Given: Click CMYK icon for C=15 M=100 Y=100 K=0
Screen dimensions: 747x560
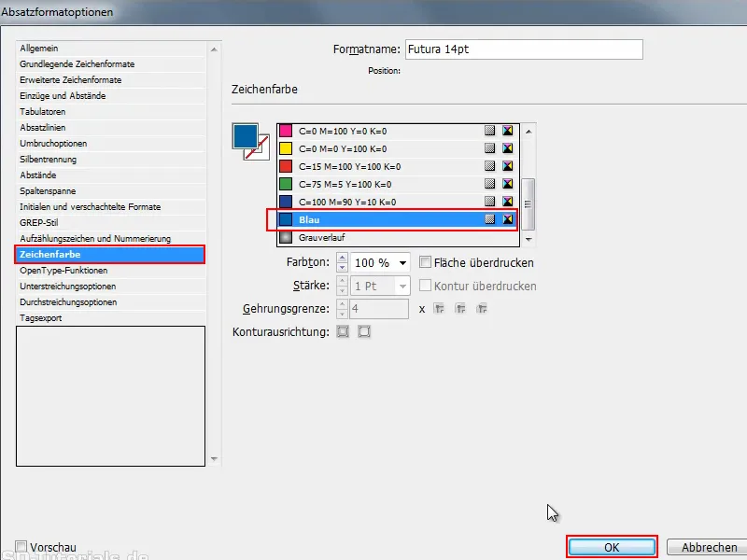Looking at the screenshot, I should tap(508, 166).
